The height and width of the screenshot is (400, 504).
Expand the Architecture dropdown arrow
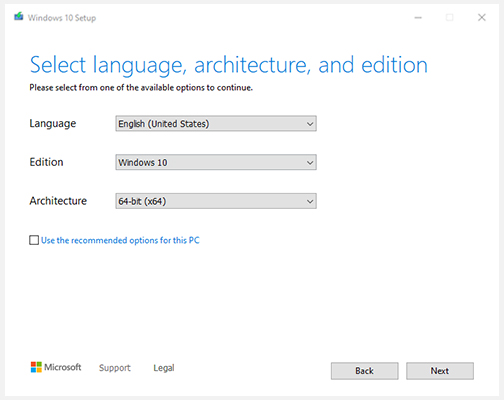(x=310, y=201)
